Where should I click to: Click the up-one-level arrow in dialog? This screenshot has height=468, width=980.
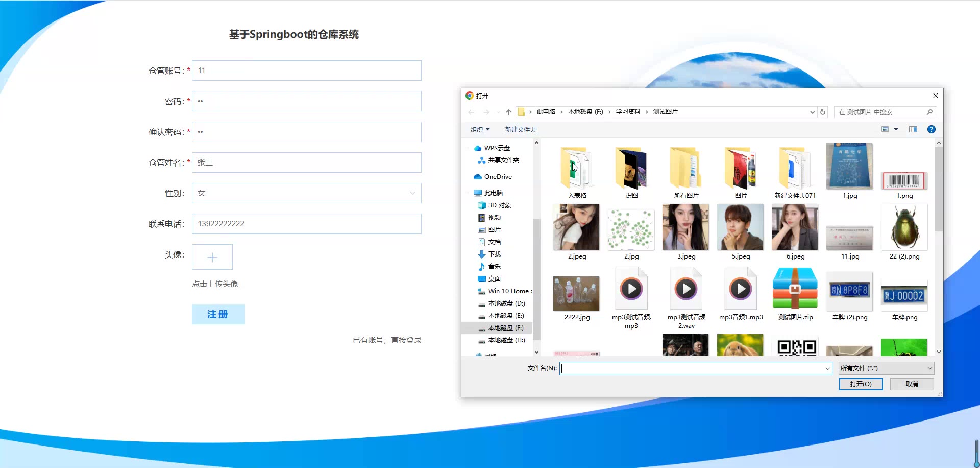[x=508, y=112]
